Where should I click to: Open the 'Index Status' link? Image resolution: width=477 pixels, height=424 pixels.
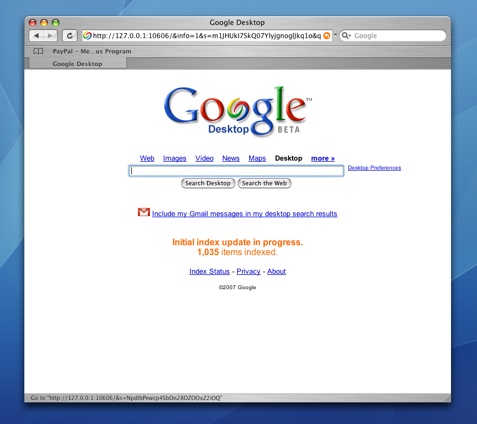pos(209,271)
